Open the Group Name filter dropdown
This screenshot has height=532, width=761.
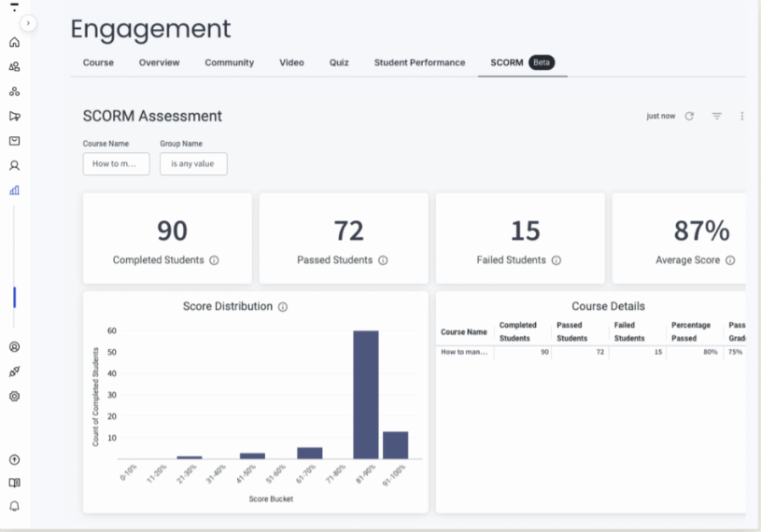coord(192,163)
